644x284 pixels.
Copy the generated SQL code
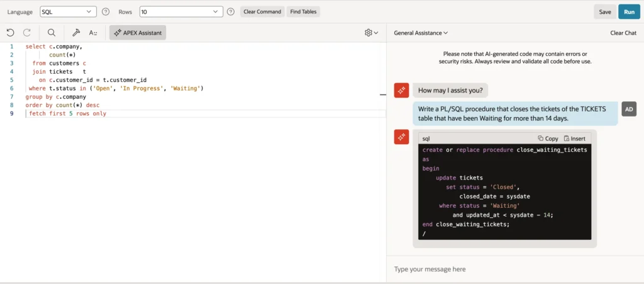click(548, 139)
